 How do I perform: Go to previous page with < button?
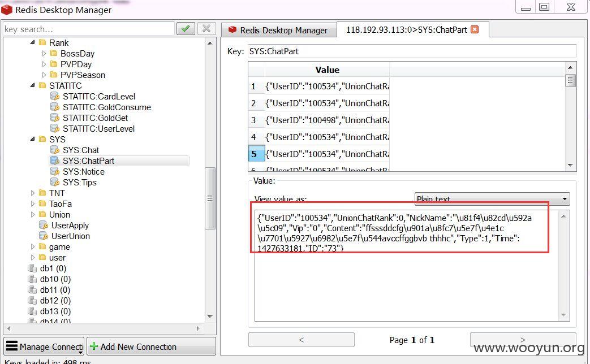(x=301, y=340)
